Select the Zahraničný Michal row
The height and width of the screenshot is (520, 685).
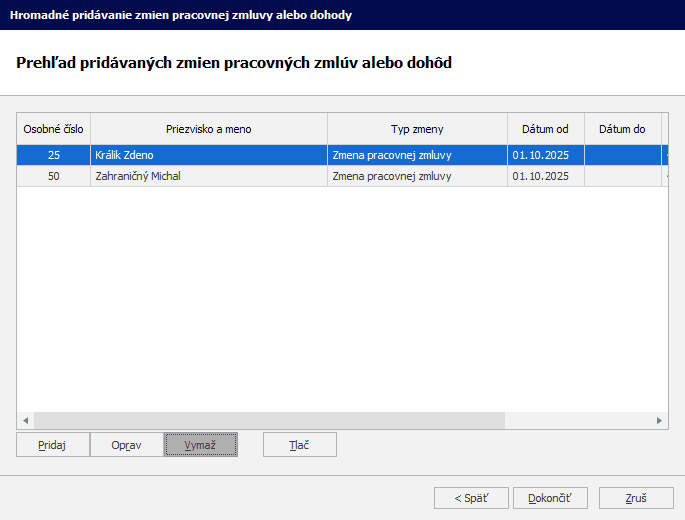208,176
